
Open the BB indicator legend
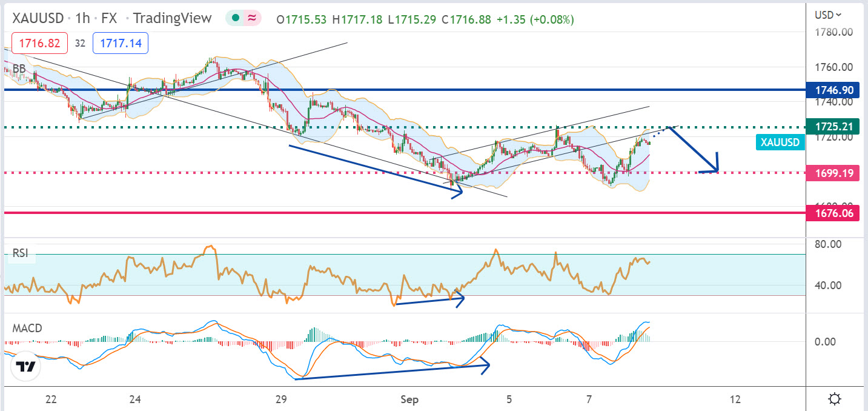(19, 70)
